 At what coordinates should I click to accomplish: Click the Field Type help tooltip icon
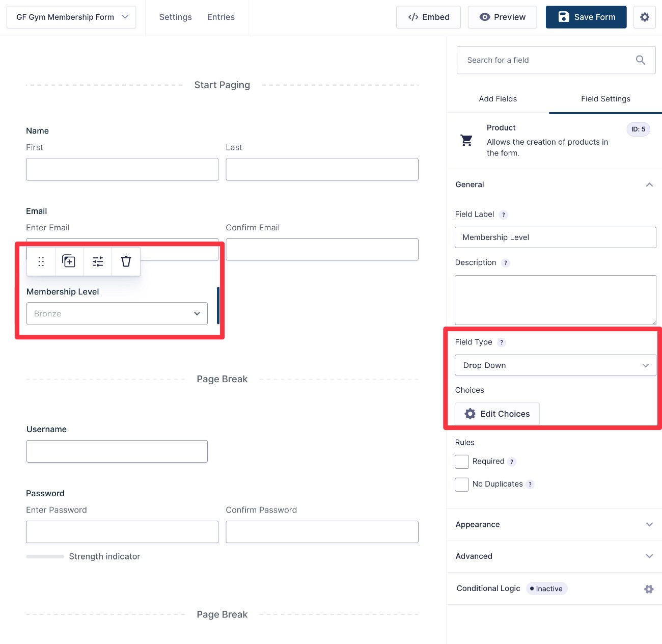tap(502, 342)
